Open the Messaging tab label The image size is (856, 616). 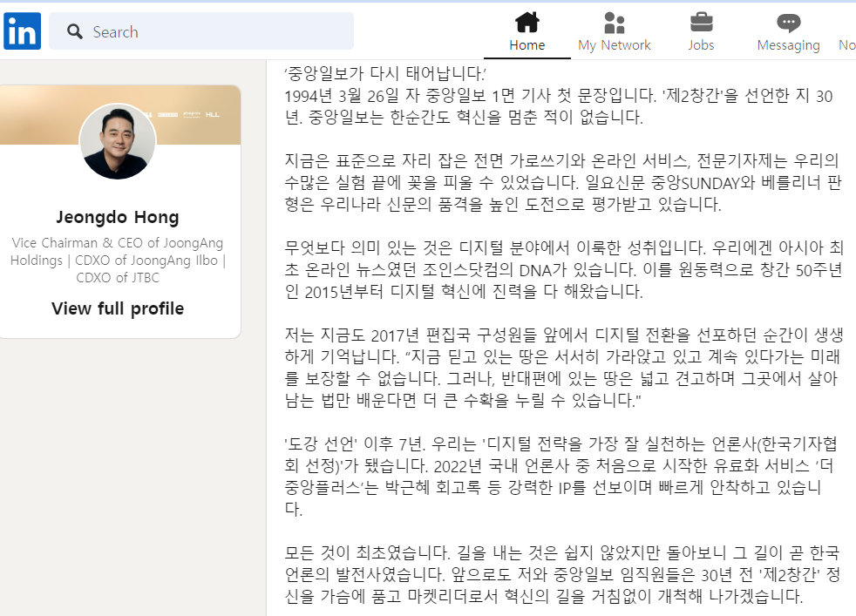(x=788, y=45)
